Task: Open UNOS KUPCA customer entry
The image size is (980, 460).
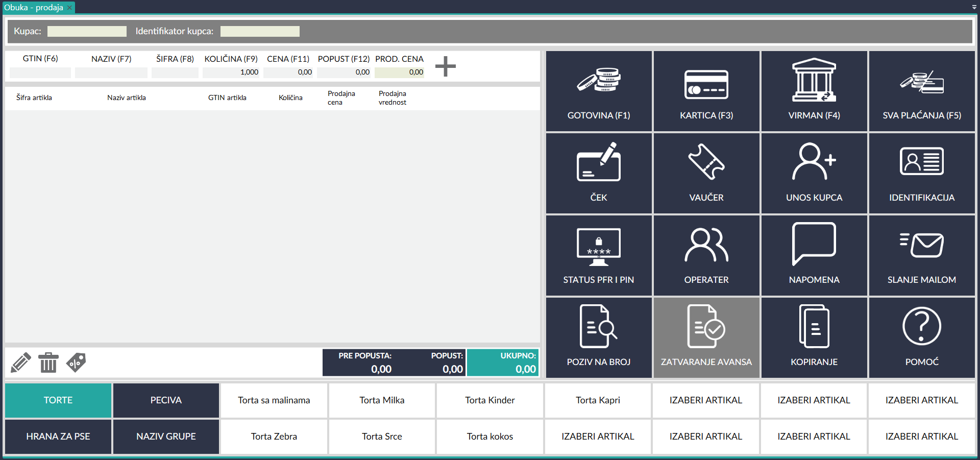Action: pos(814,173)
